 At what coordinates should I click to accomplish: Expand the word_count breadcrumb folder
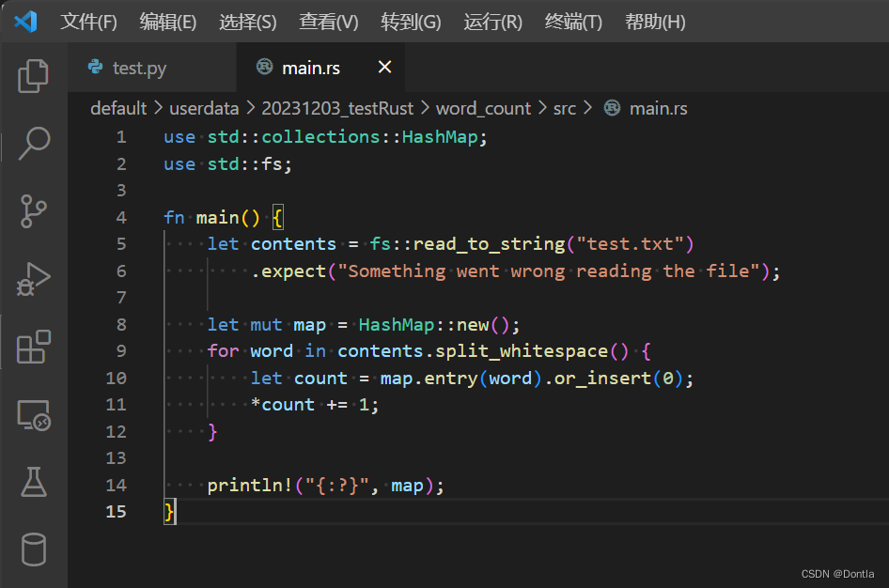click(483, 108)
